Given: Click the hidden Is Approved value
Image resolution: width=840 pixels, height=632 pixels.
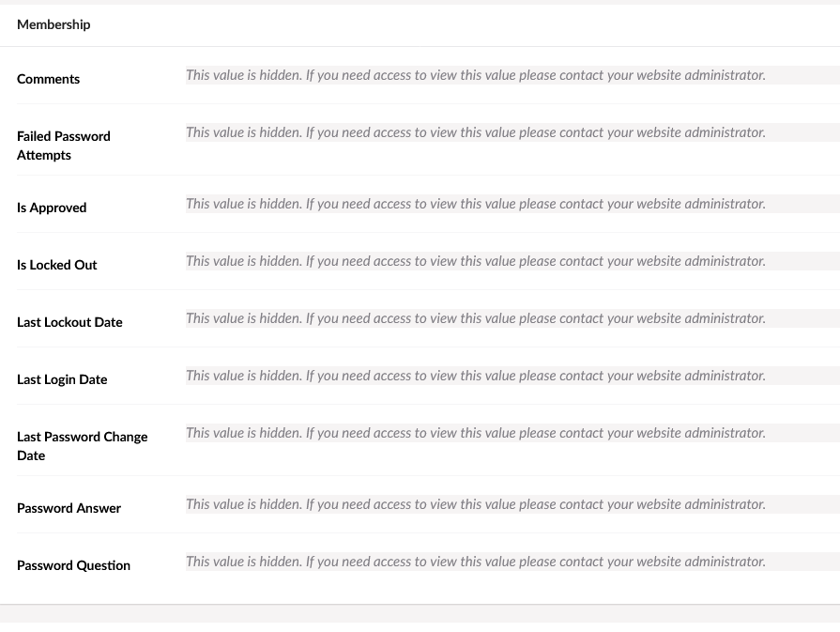Looking at the screenshot, I should point(476,204).
